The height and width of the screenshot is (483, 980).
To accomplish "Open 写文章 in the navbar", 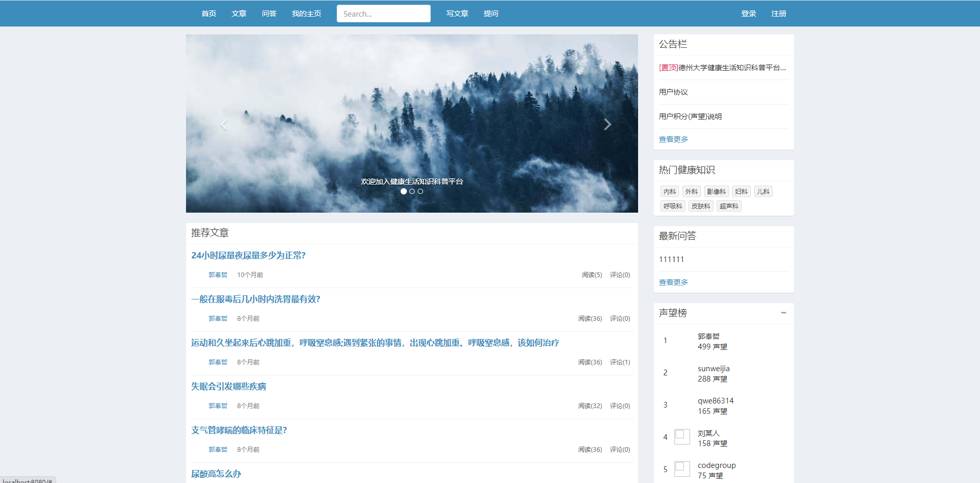I will pyautogui.click(x=457, y=14).
